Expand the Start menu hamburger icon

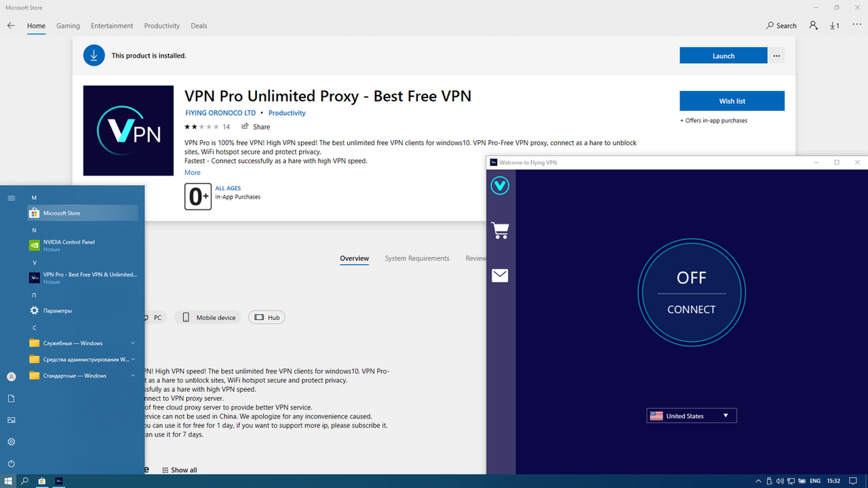tap(11, 198)
